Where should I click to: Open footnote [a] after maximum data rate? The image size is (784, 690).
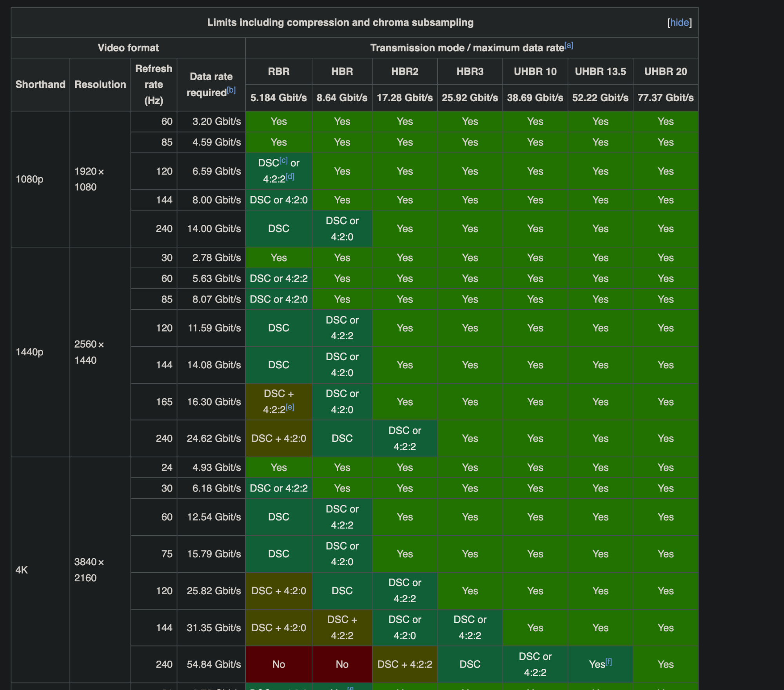click(569, 45)
